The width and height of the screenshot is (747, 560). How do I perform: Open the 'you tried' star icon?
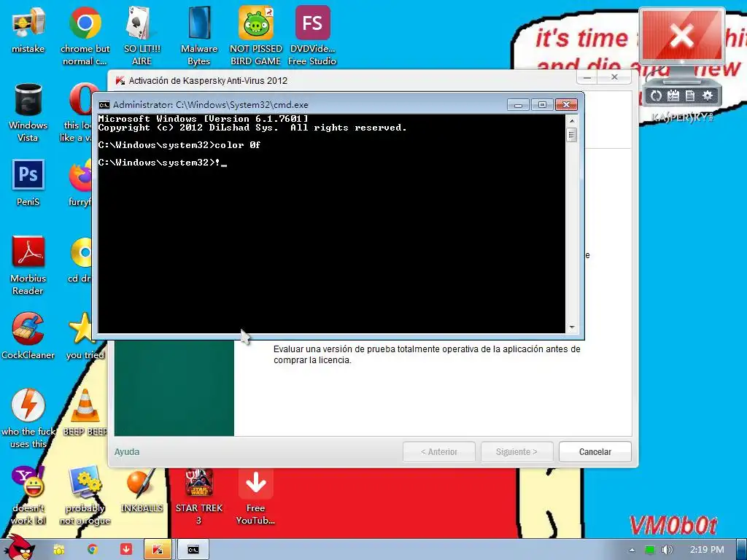(x=85, y=335)
